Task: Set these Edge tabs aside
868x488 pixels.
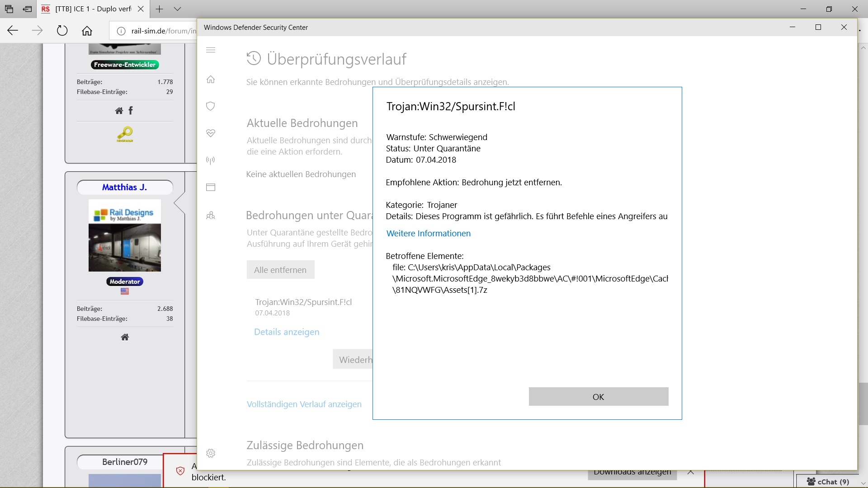Action: pos(27,9)
